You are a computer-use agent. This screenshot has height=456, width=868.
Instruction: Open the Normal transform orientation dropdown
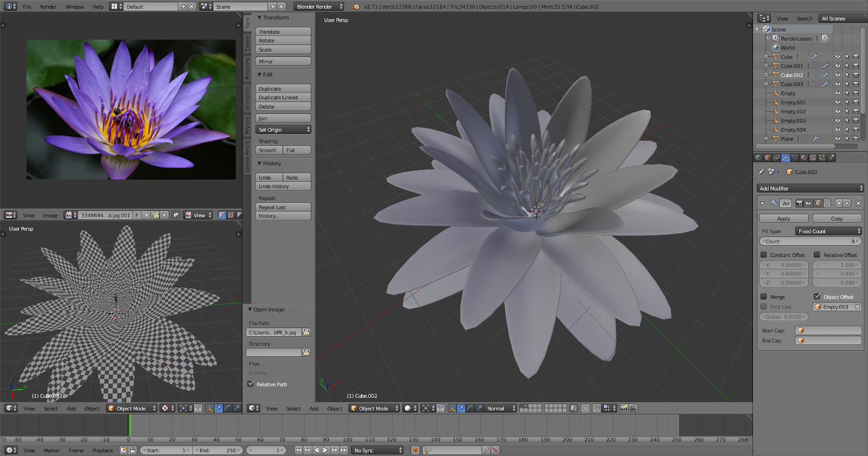[501, 408]
